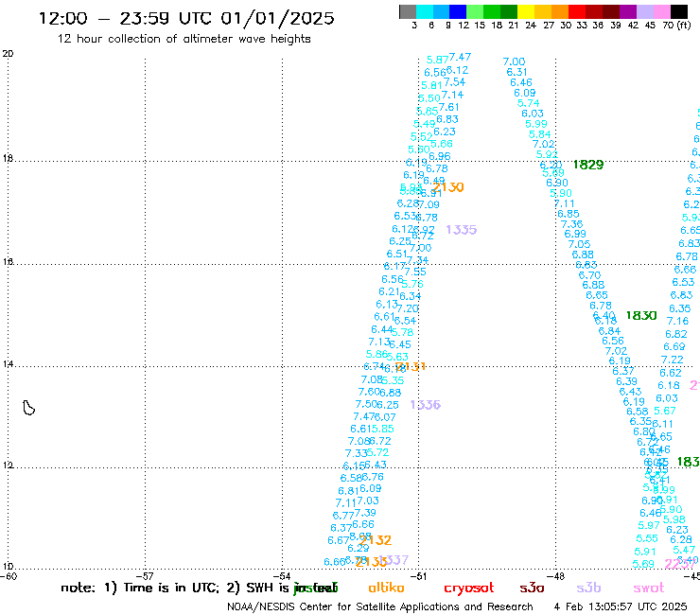This screenshot has height=615, width=700.
Task: Click the dark blue swatch in the legend
Action: pos(458,11)
